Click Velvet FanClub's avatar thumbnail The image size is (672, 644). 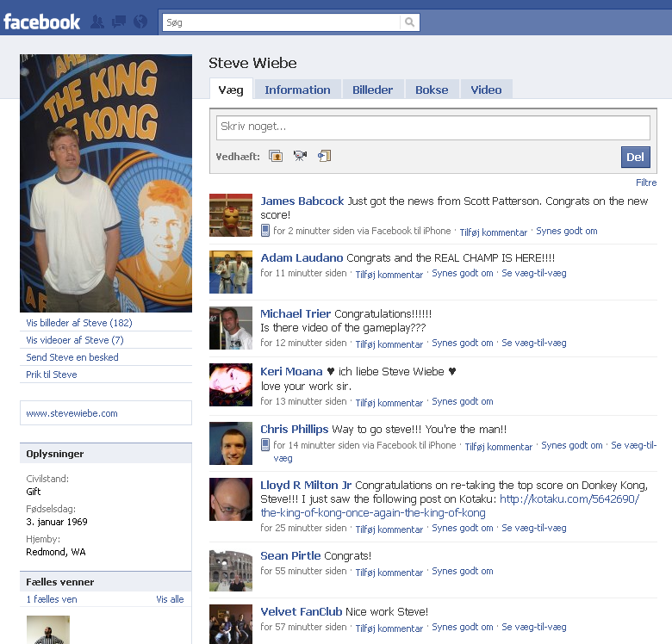click(x=231, y=624)
